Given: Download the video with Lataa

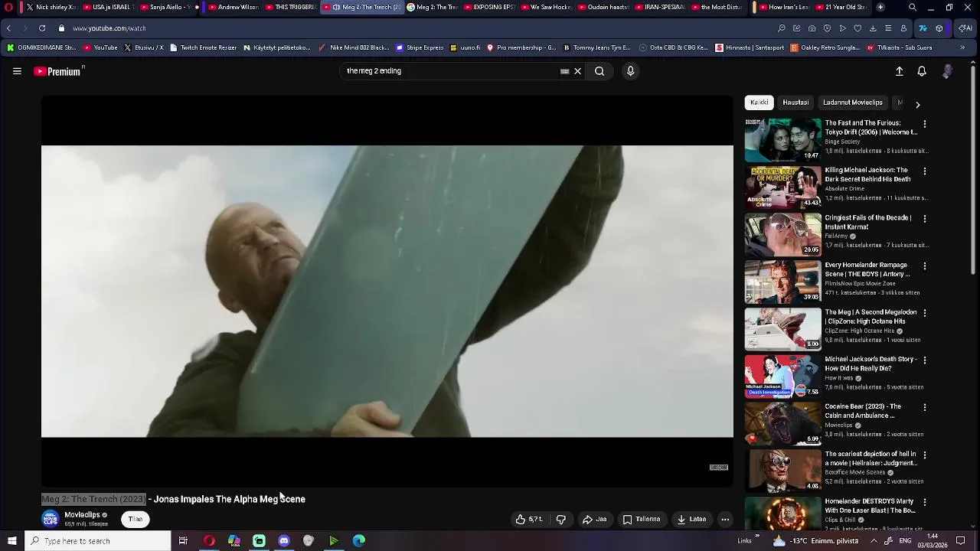Looking at the screenshot, I should (x=691, y=519).
